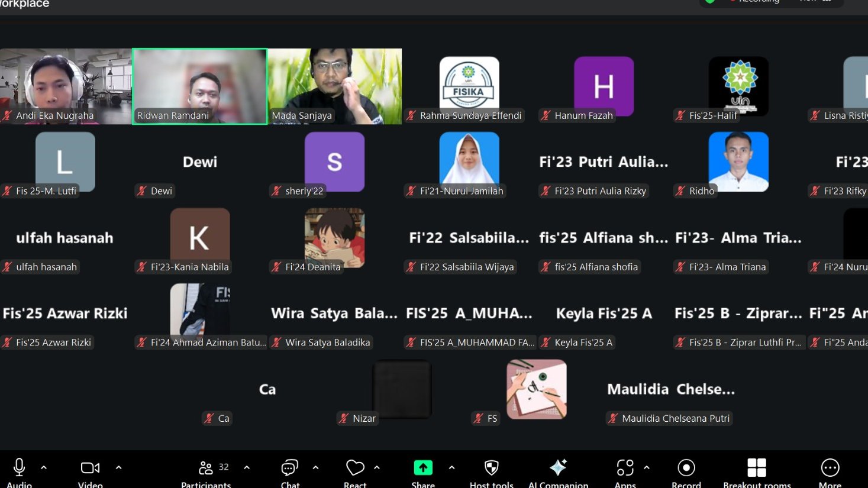Open Host tools shield icon
The width and height of the screenshot is (868, 488).
click(x=491, y=468)
